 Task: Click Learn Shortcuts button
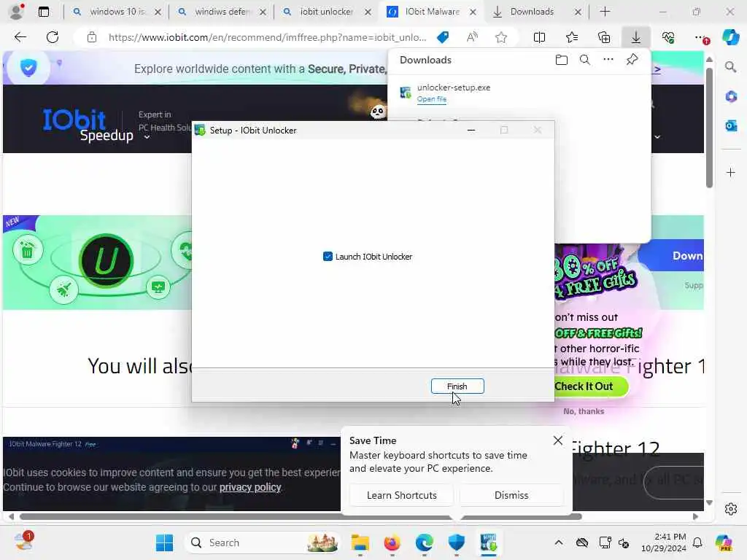point(402,495)
